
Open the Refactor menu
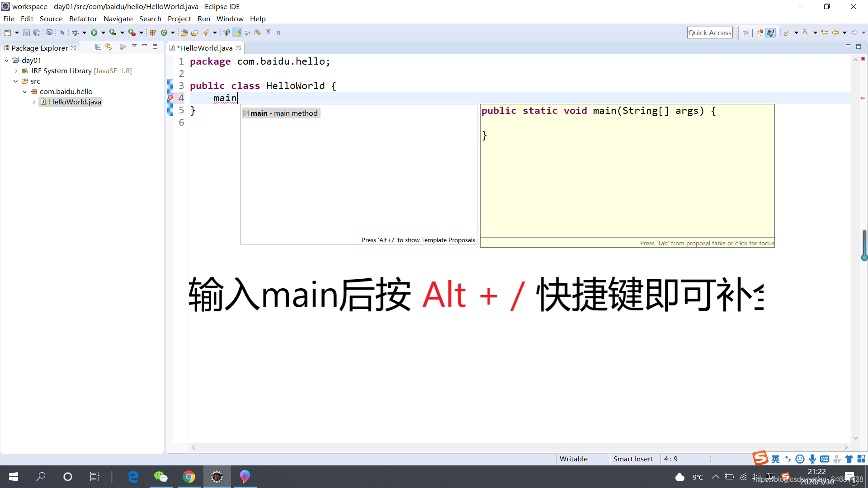(x=83, y=19)
